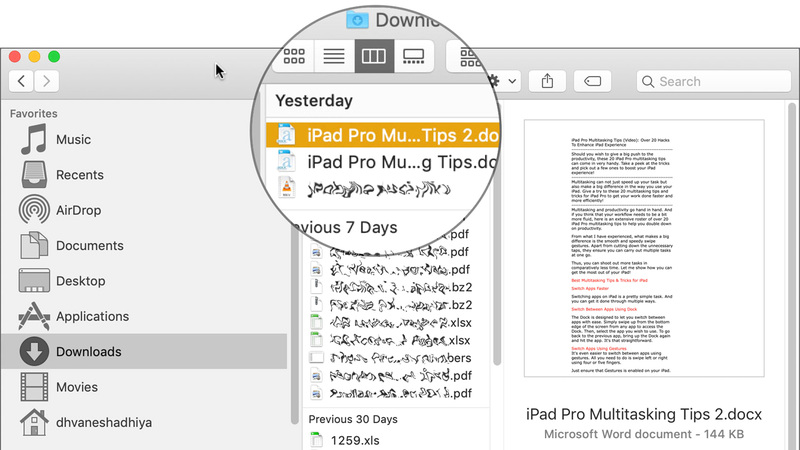Open Recents from the Favorites sidebar
800x450 pixels.
click(x=79, y=175)
